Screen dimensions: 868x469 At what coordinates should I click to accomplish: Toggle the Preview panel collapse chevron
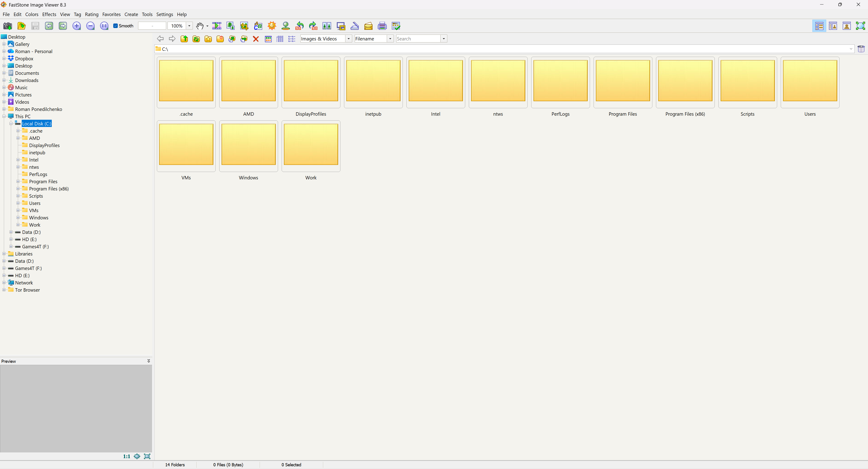click(x=149, y=361)
